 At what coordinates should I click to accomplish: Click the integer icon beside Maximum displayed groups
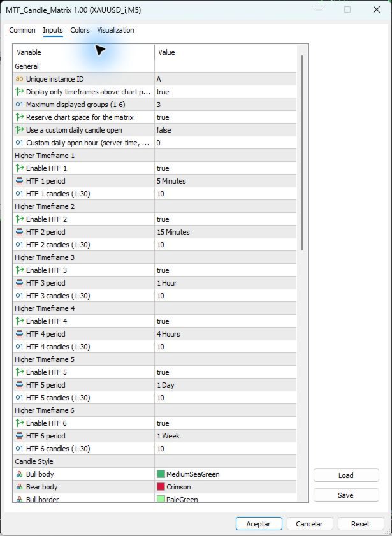pyautogui.click(x=20, y=105)
